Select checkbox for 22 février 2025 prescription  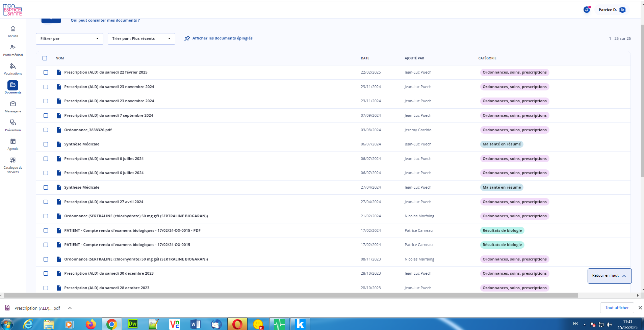coord(46,73)
